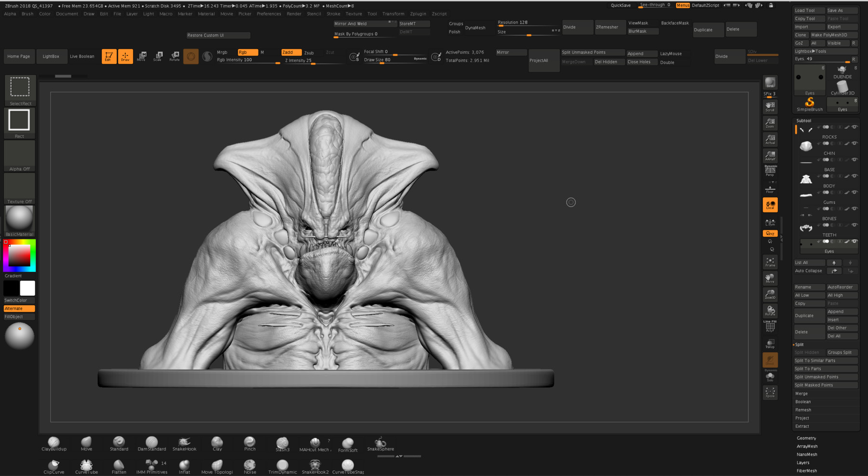Screen dimensions: 868x476
Task: Open the Zplugin menu
Action: (x=418, y=13)
